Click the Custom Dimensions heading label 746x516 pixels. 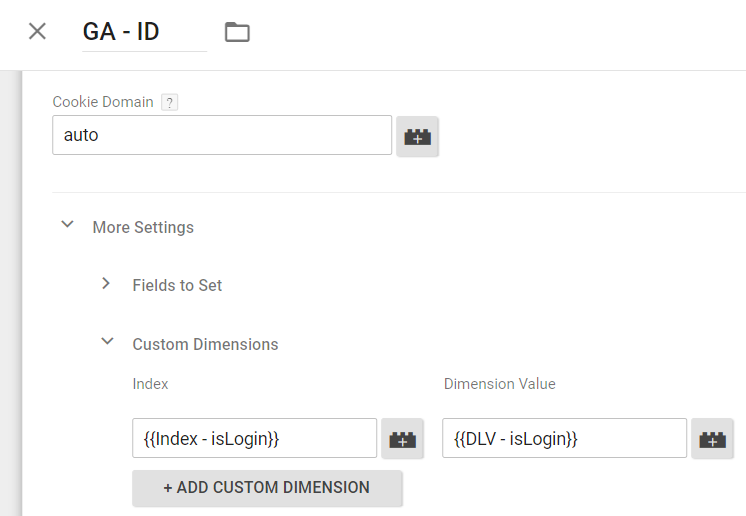pos(205,344)
